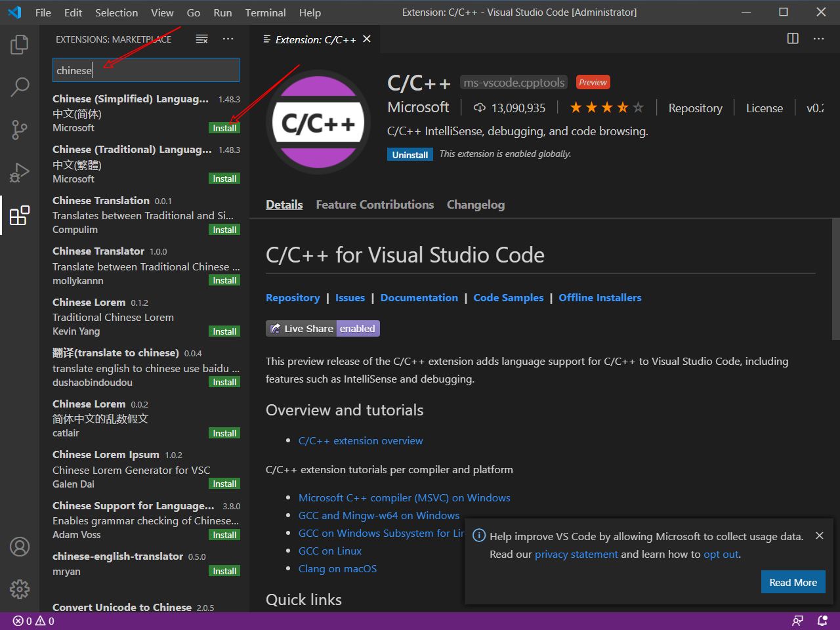Install chinese-english-translator by mryan

click(224, 571)
